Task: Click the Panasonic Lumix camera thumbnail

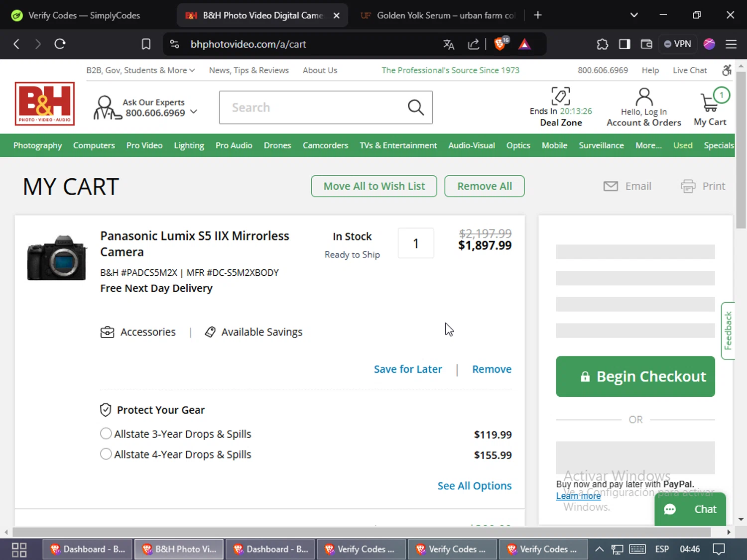Action: click(x=56, y=257)
